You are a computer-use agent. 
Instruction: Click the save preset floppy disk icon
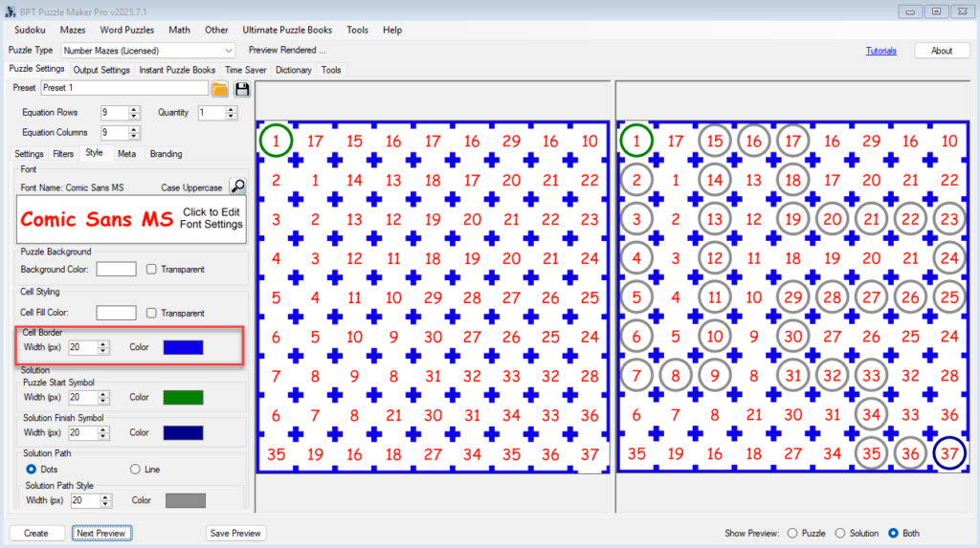coord(242,89)
